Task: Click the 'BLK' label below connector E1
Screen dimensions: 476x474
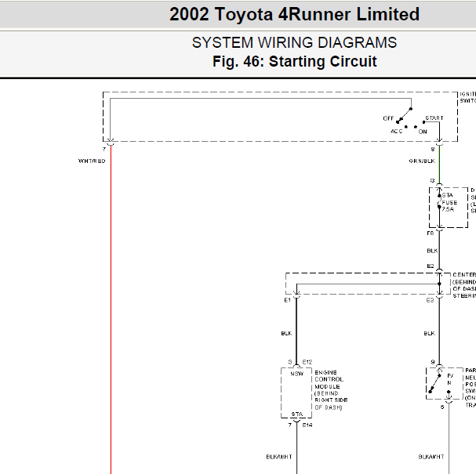Action: (286, 333)
